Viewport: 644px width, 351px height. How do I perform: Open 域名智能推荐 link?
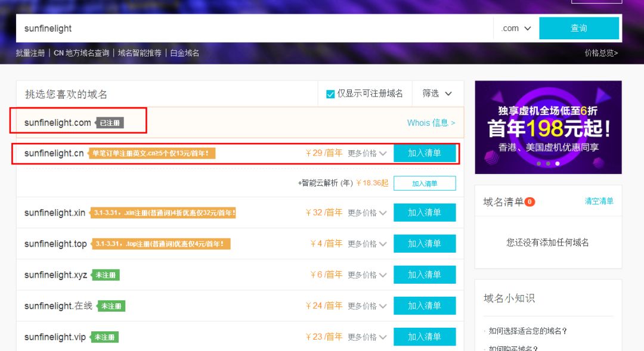pyautogui.click(x=140, y=53)
